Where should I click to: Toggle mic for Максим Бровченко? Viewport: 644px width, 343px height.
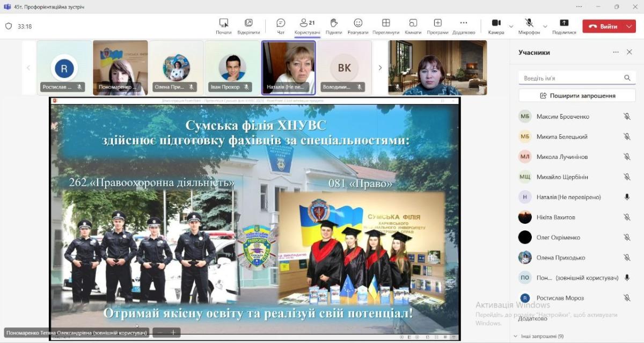(x=626, y=116)
